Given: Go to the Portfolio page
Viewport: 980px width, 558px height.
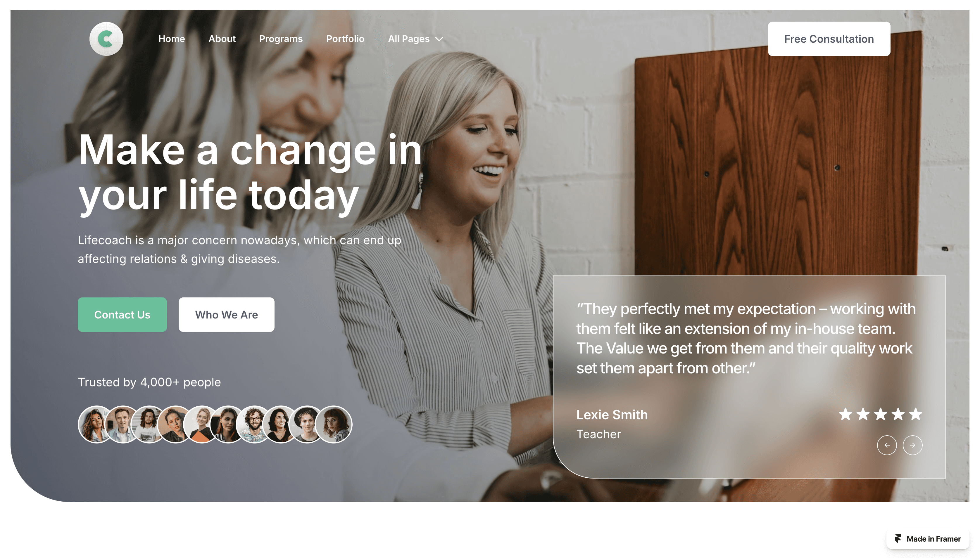Looking at the screenshot, I should [x=345, y=39].
